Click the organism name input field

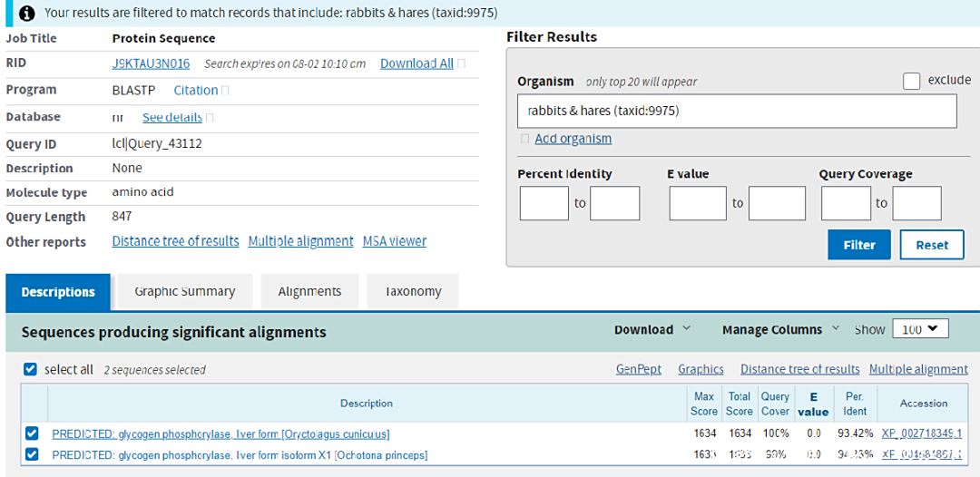tap(737, 112)
